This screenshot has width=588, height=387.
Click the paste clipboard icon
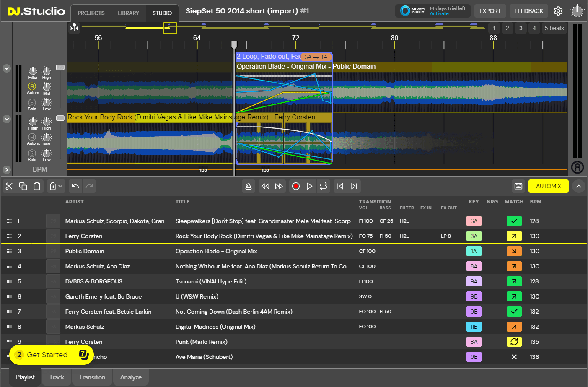tap(37, 186)
